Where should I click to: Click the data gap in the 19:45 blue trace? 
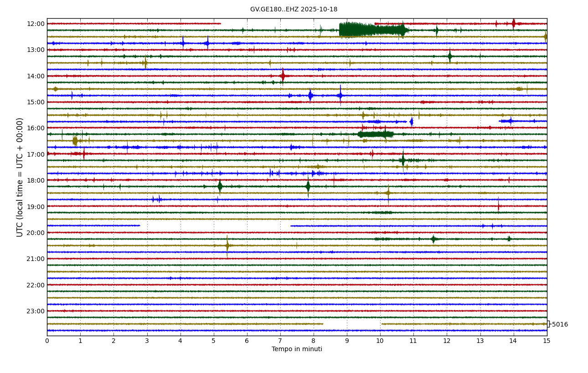[x=215, y=225]
